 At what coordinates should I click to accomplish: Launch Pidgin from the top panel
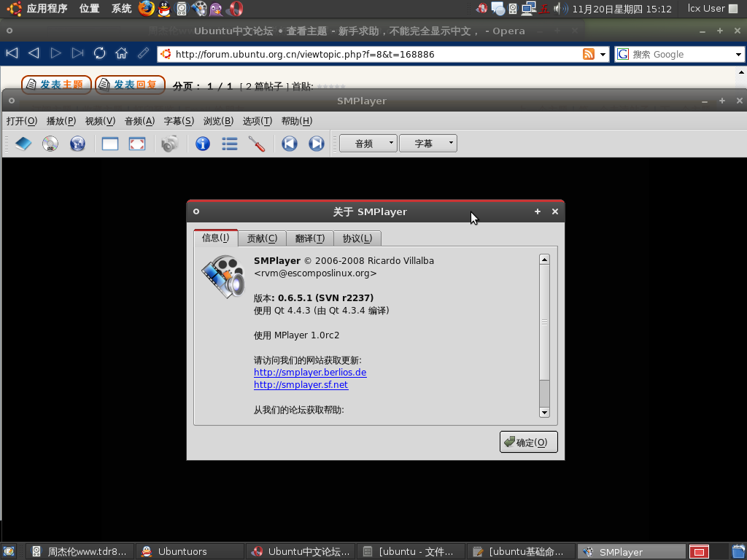coord(216,9)
